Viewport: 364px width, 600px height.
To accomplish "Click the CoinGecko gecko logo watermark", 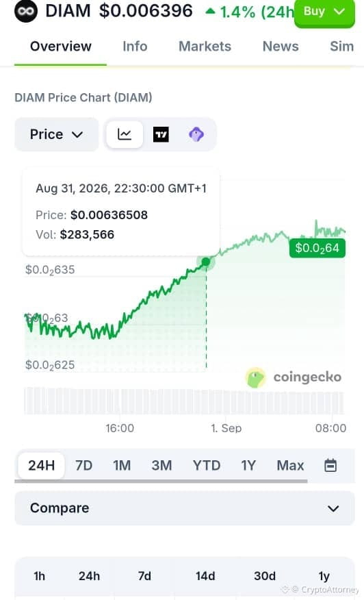I will point(255,377).
